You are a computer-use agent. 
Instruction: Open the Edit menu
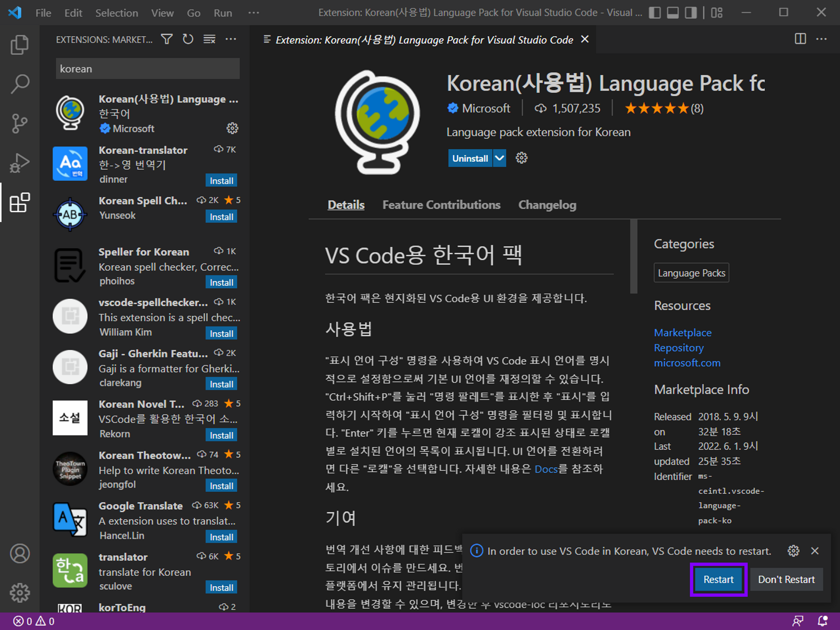[x=73, y=13]
